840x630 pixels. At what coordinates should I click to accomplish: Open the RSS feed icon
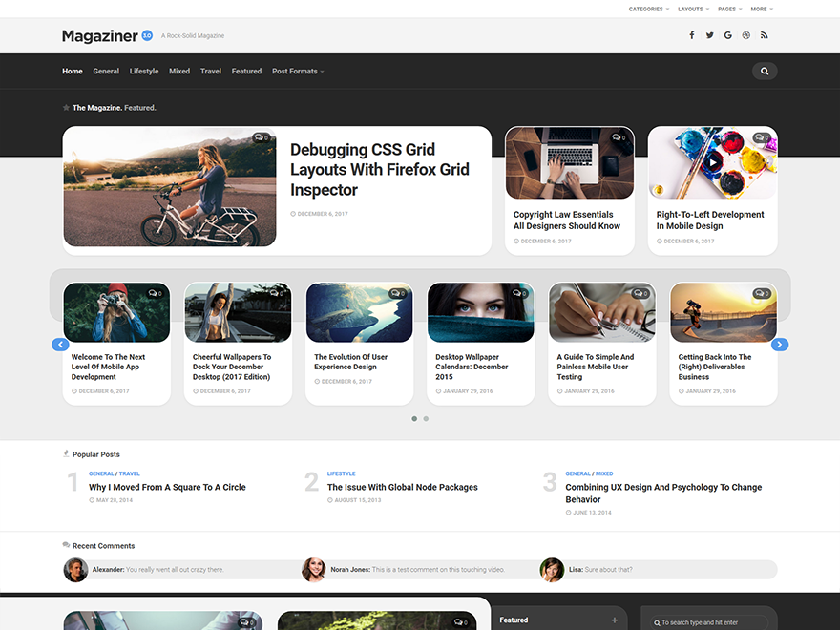[x=764, y=34]
